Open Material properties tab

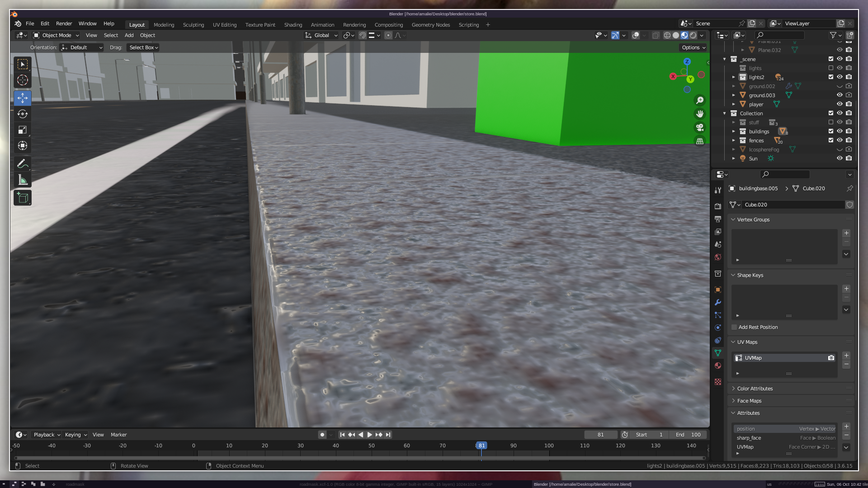pyautogui.click(x=718, y=366)
